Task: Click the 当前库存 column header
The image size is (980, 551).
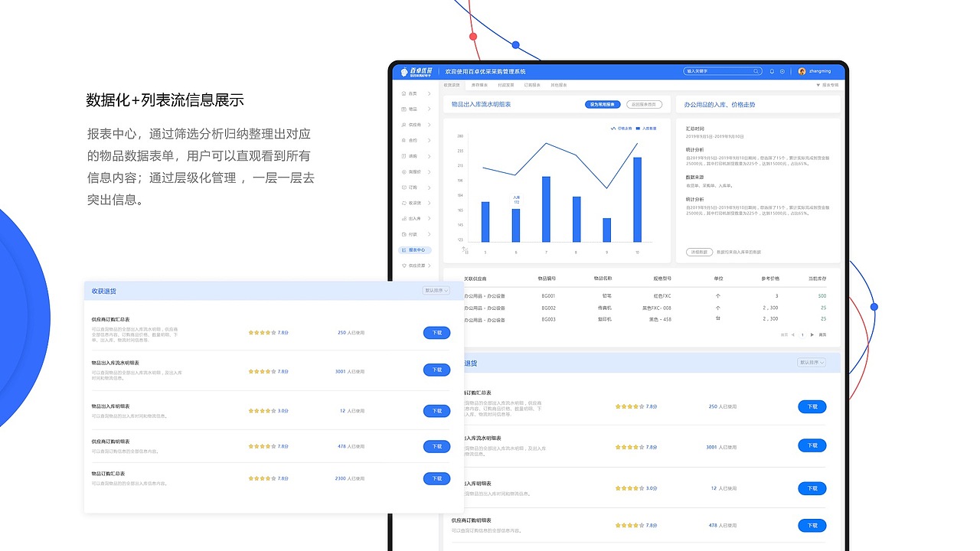Action: point(817,279)
